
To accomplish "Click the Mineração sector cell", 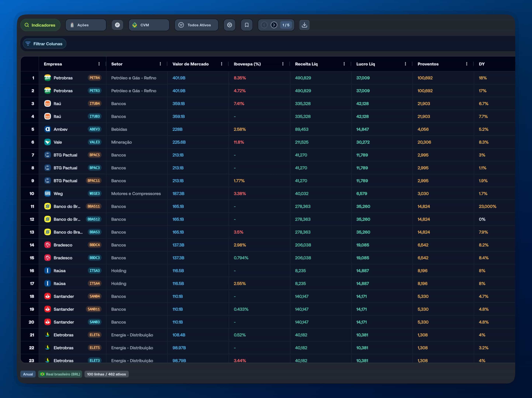I will pos(121,142).
